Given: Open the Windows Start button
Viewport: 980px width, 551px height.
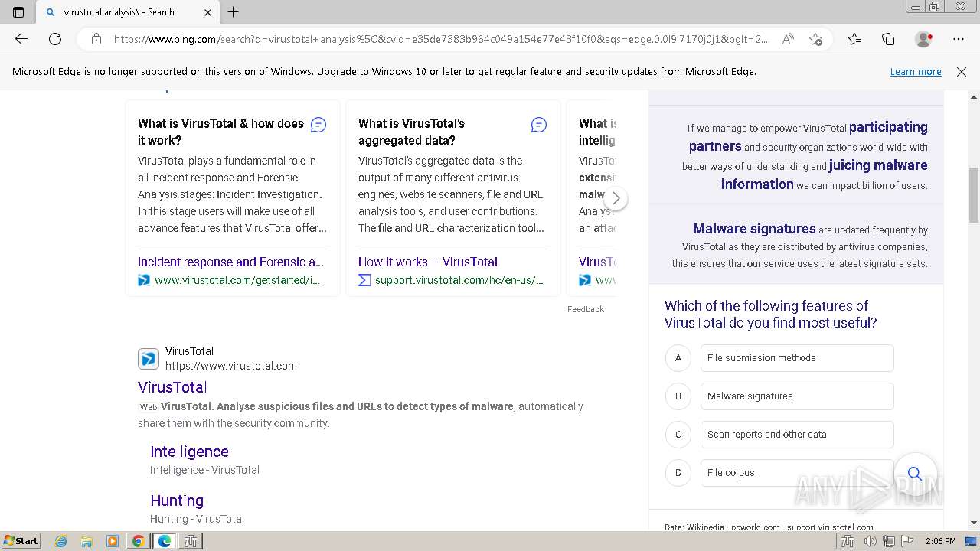Looking at the screenshot, I should pyautogui.click(x=21, y=541).
